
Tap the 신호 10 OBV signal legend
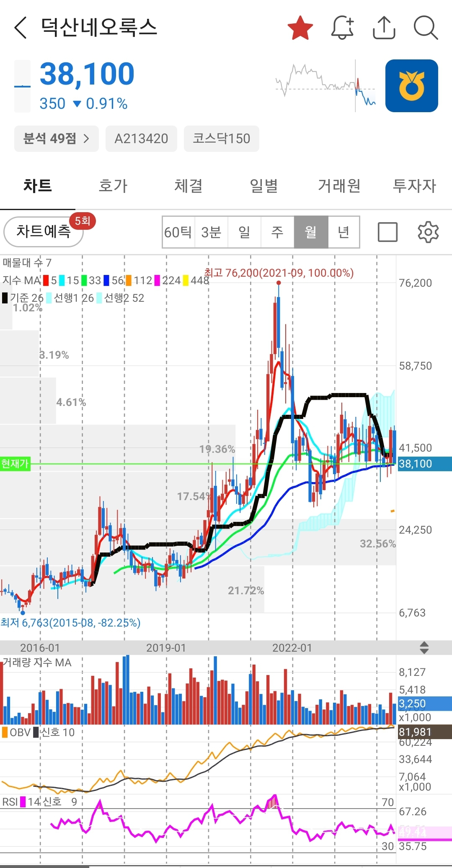coord(54,732)
